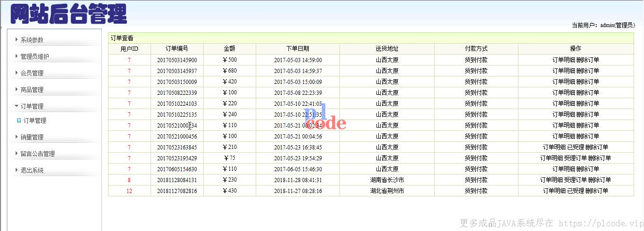This screenshot has height=231, width=644.
Task: View 订单明细 in the 20170521000134 row
Action: 563,125
